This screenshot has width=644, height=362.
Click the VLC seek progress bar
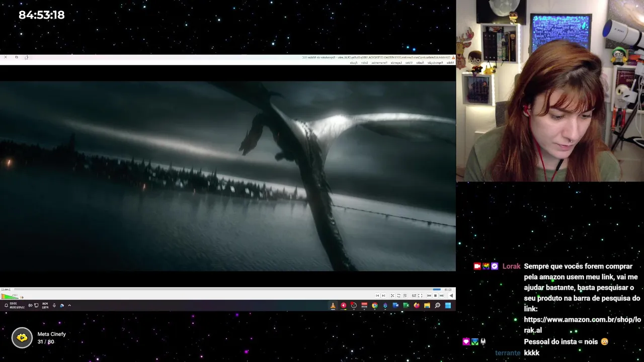[x=226, y=290]
